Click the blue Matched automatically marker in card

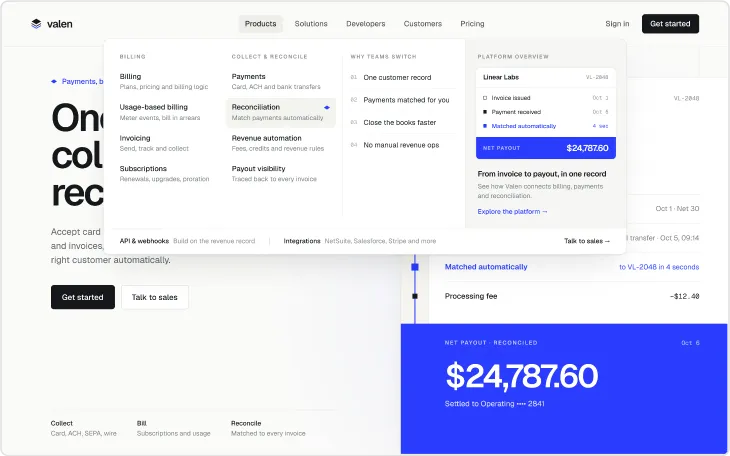pos(485,126)
